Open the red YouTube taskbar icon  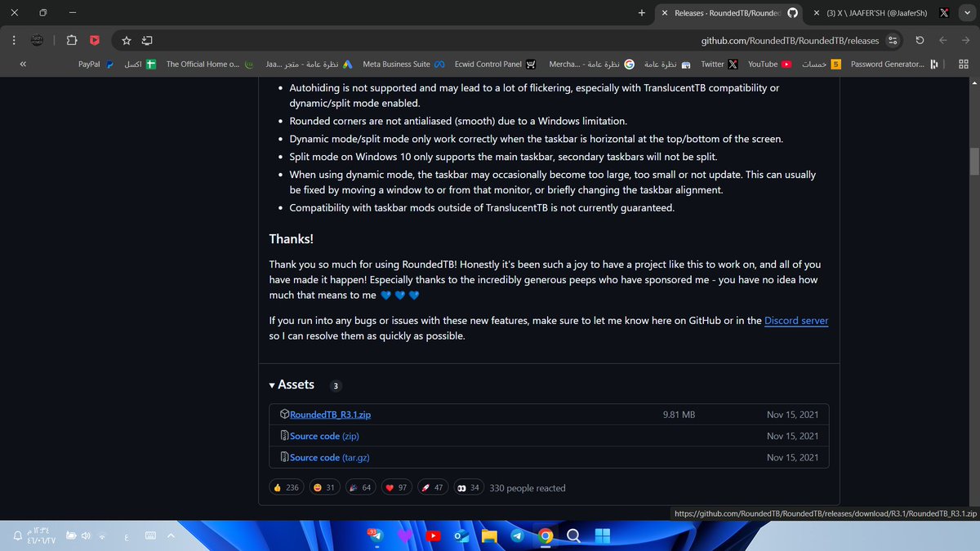pos(433,536)
